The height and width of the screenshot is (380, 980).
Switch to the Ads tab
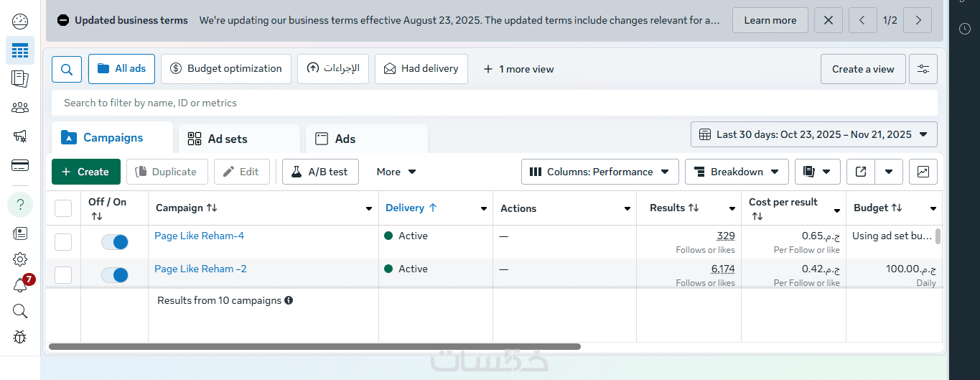pos(345,139)
